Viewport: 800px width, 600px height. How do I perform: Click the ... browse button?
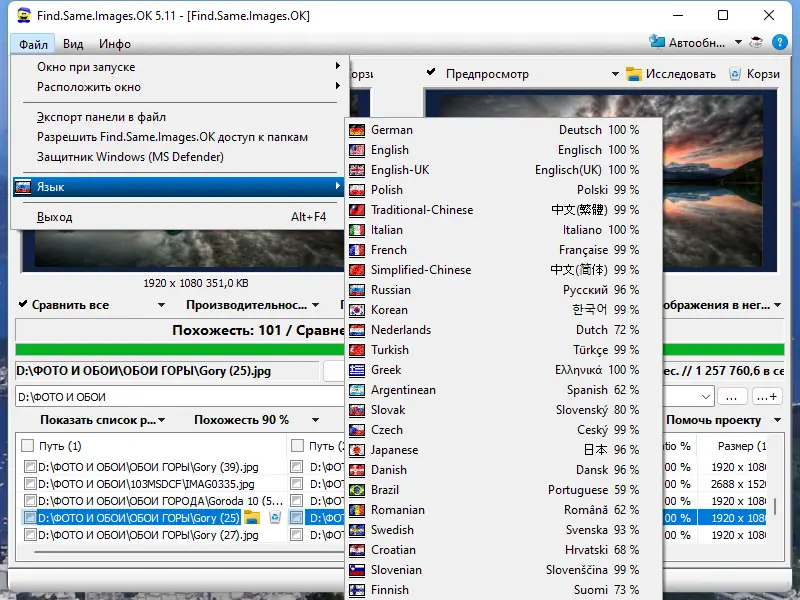point(732,396)
